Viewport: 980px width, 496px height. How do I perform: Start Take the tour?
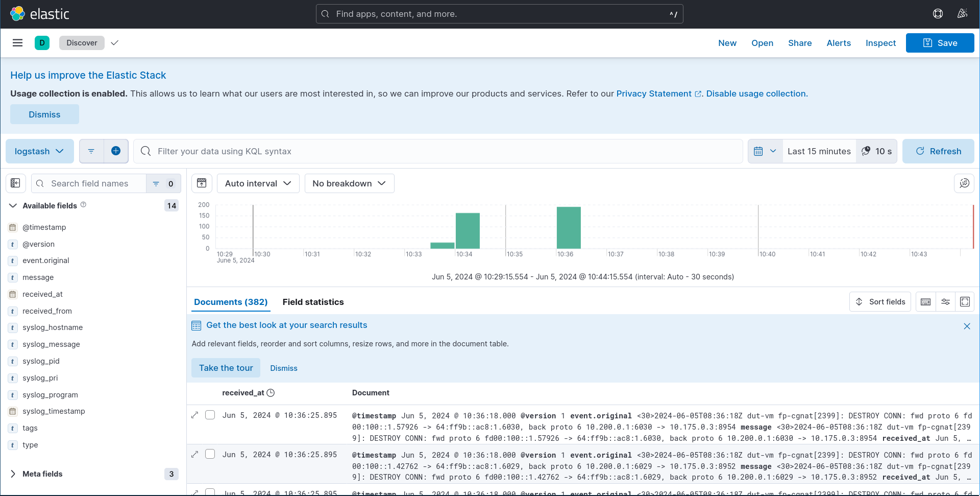(226, 368)
